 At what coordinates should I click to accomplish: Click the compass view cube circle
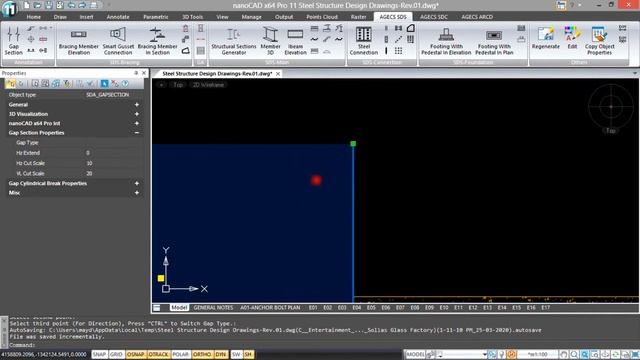[611, 107]
